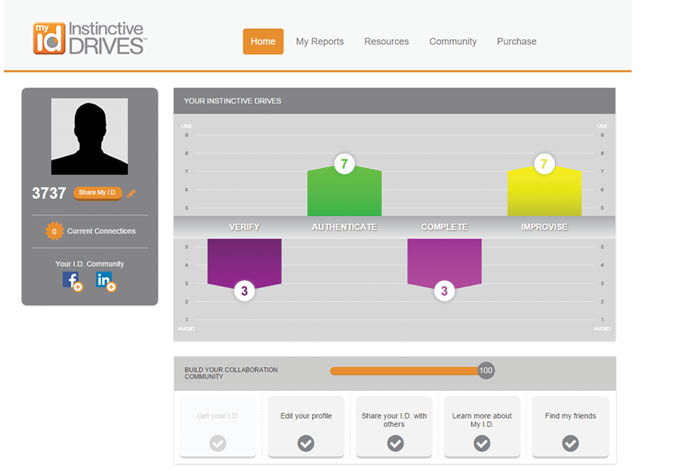Screen dimensions: 689x471
Task: Click the Authenticate green bar
Action: (344, 191)
